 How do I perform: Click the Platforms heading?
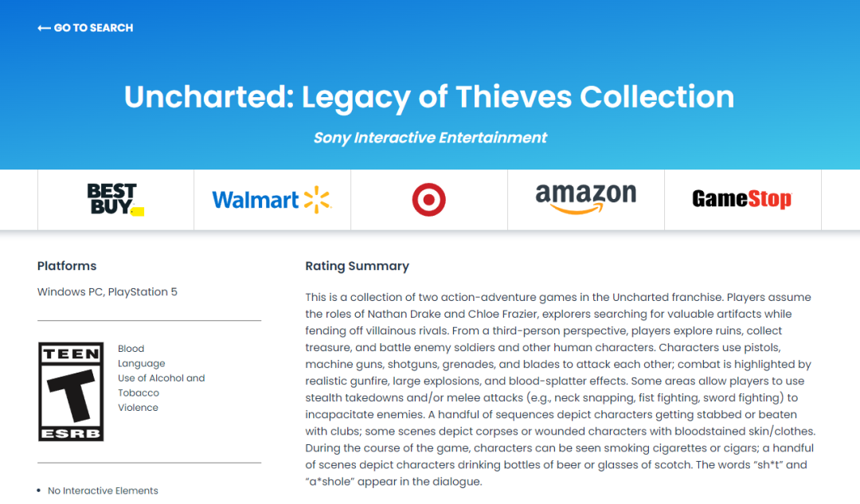coord(67,266)
